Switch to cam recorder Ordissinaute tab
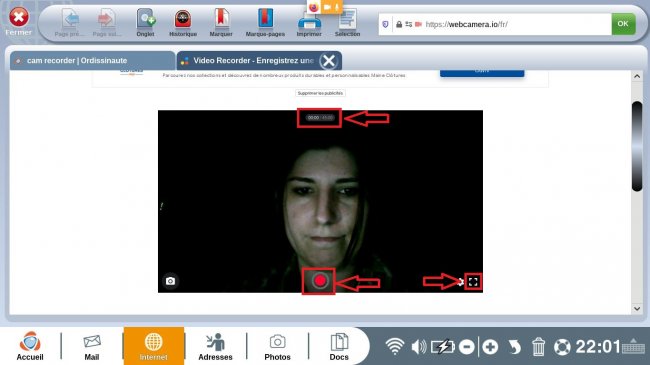Screen dimensions: 650x365 [x=92, y=61]
